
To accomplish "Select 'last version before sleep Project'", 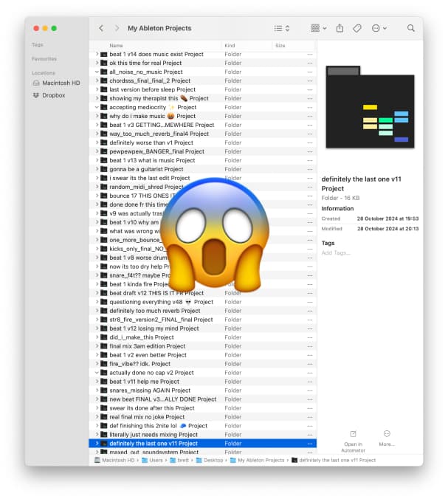I will (x=203, y=90).
